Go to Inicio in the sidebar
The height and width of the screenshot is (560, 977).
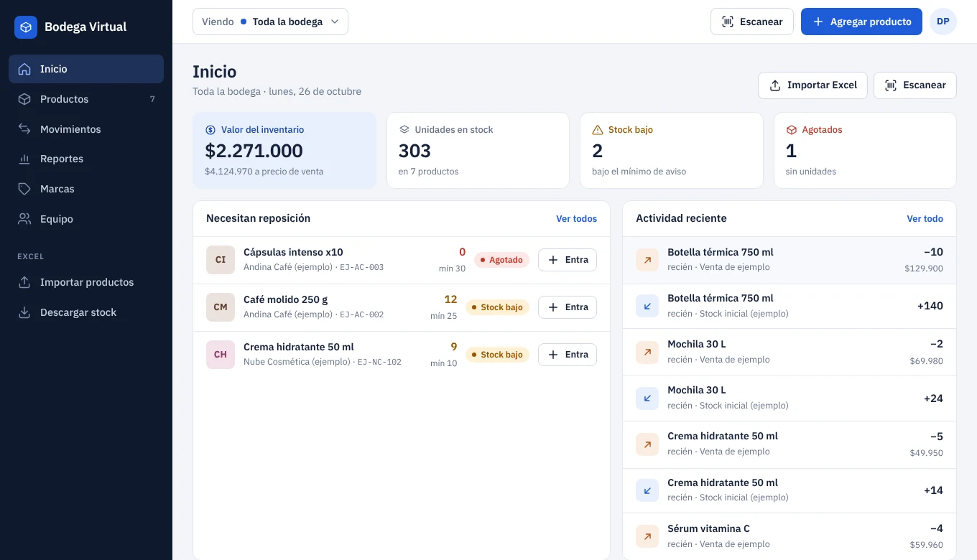(86, 69)
